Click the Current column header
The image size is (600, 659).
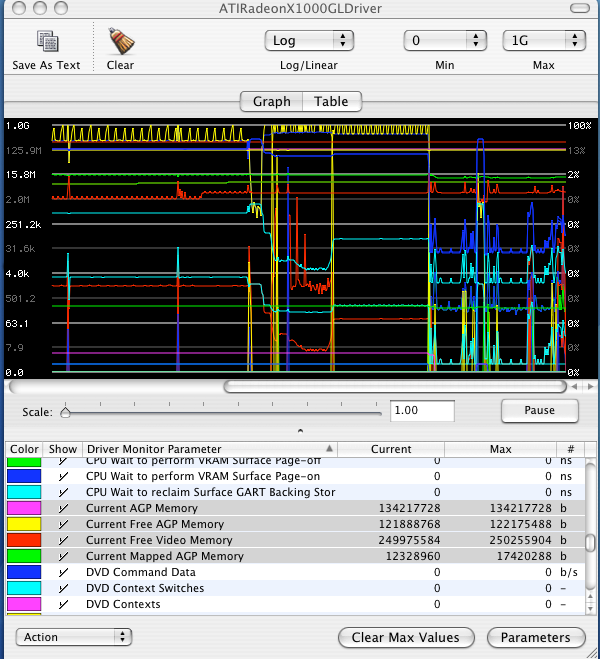click(391, 449)
